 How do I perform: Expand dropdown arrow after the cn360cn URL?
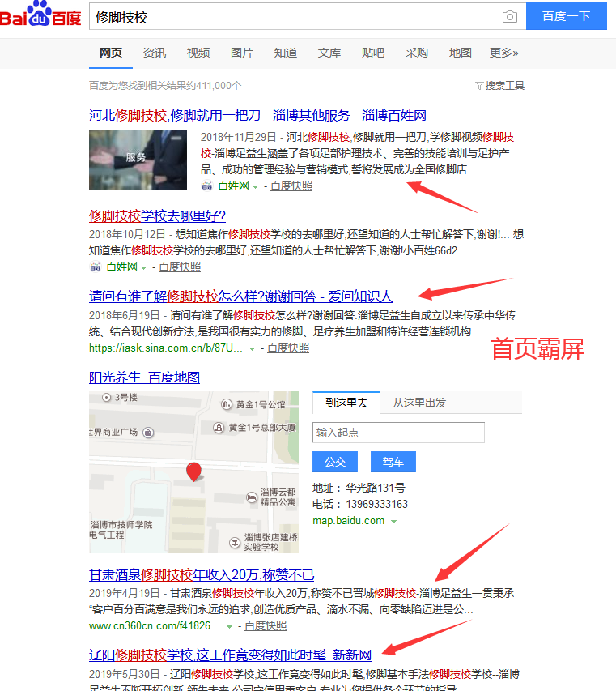coord(229,627)
